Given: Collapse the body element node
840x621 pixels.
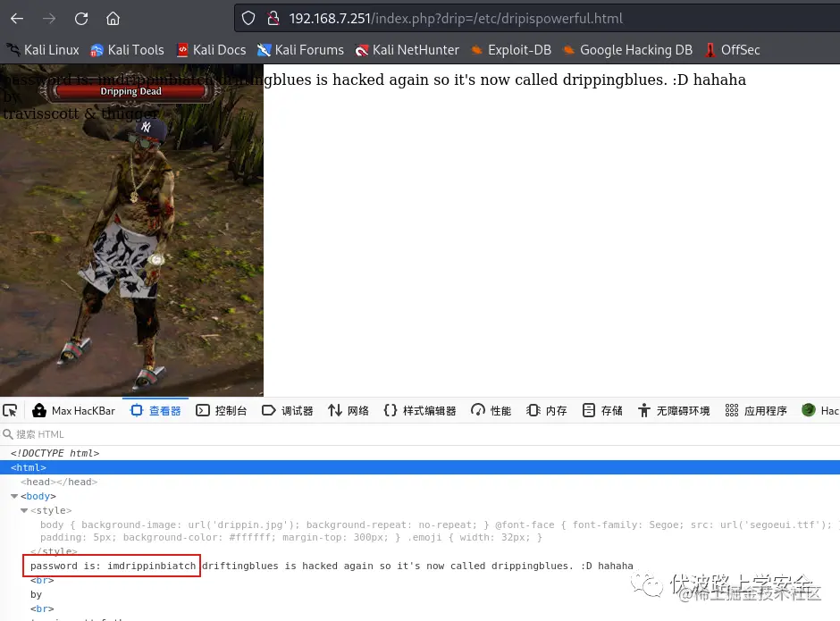Looking at the screenshot, I should (14, 496).
